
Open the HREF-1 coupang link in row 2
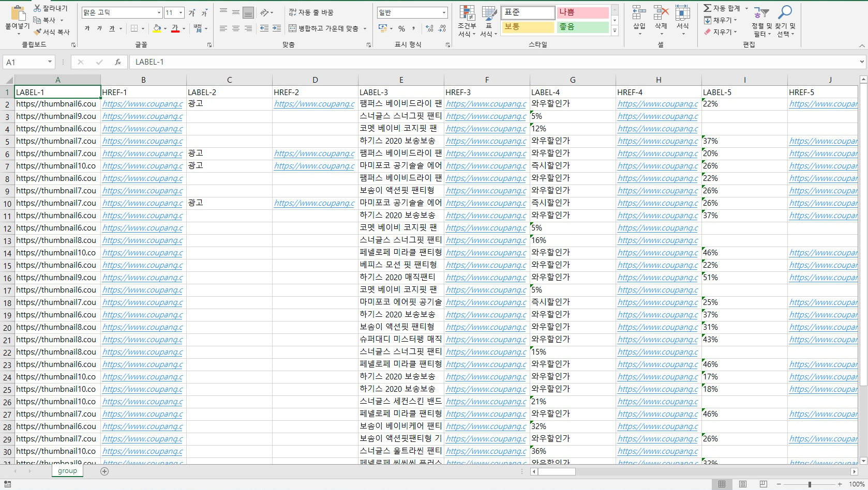(x=143, y=104)
